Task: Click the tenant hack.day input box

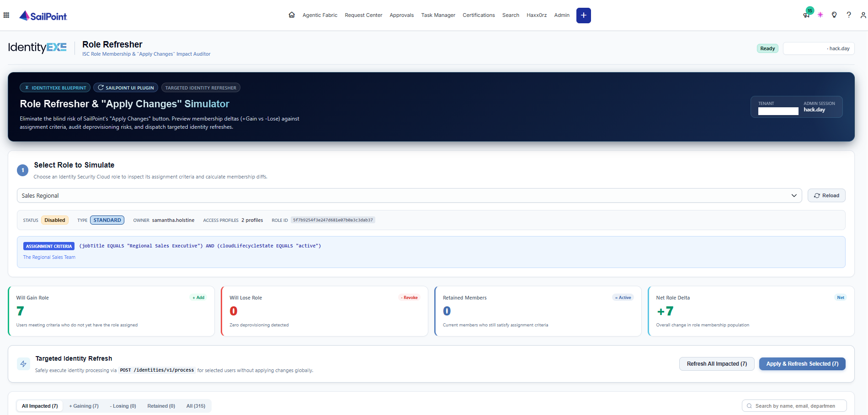Action: click(x=819, y=48)
